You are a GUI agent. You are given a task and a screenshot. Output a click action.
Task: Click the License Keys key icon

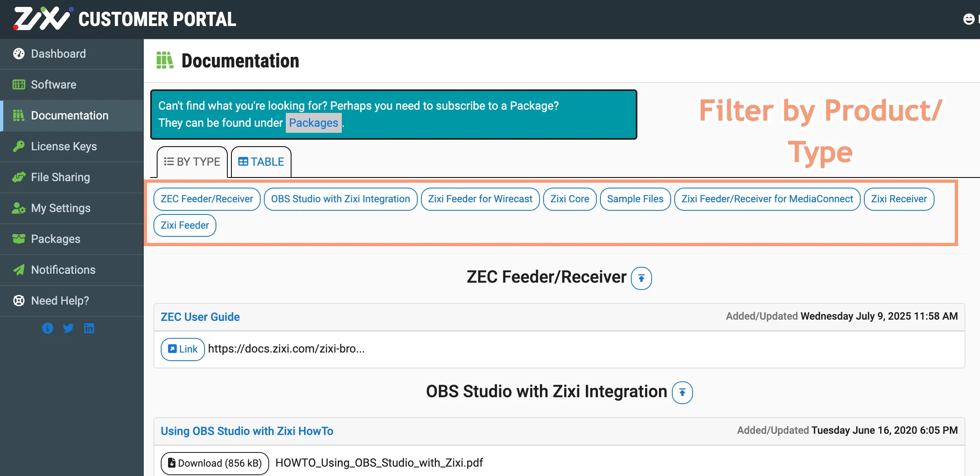pyautogui.click(x=19, y=146)
